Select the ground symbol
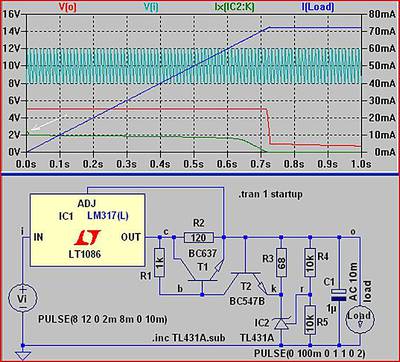The width and height of the screenshot is (400, 362). (22, 356)
